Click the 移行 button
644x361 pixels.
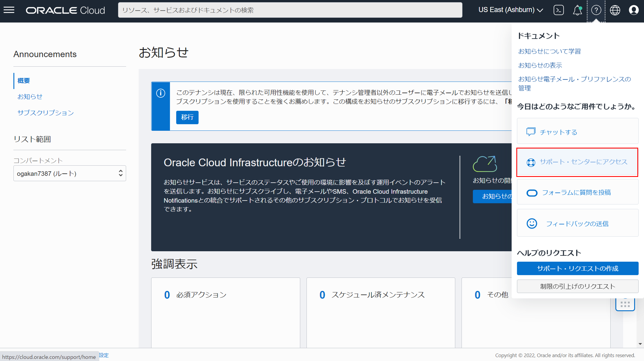click(x=187, y=117)
